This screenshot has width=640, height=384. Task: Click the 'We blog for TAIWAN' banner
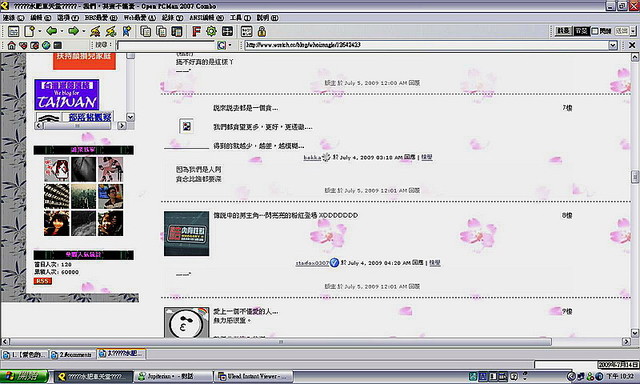67,95
